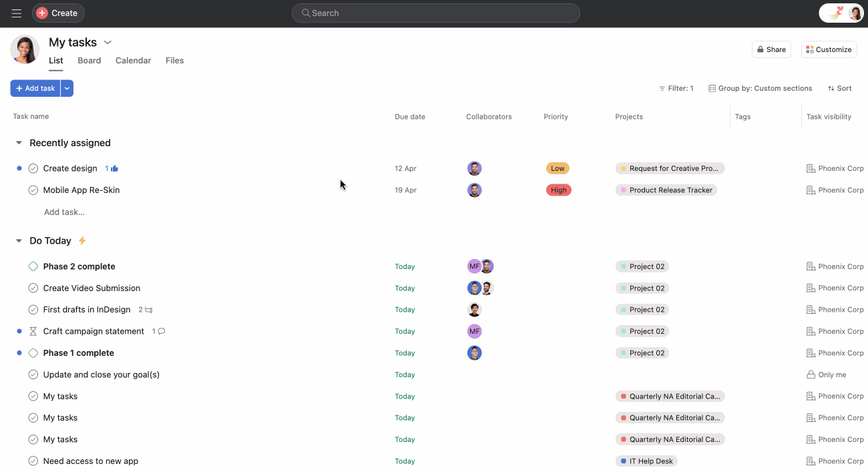The image size is (868, 474).
Task: Check off Create Video Submission task
Action: click(33, 288)
